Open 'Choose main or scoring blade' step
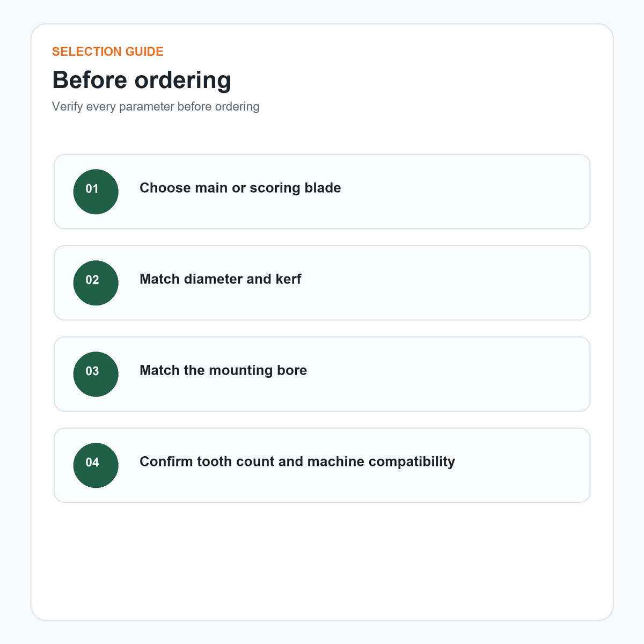The height and width of the screenshot is (644, 644). coord(240,188)
